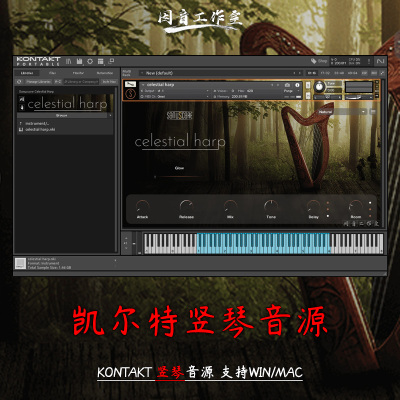This screenshot has height=400, width=400.
Task: Switch to the Automation tab
Action: point(105,73)
